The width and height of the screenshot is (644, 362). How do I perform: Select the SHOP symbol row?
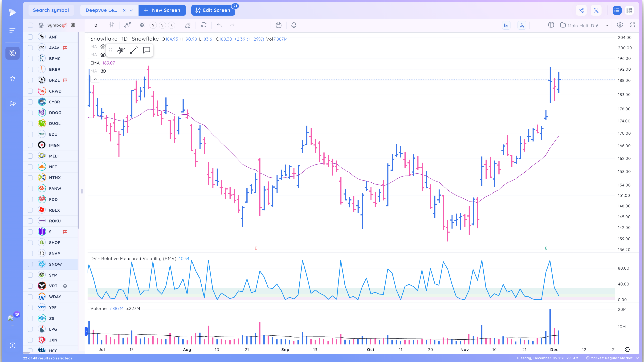tap(50, 243)
